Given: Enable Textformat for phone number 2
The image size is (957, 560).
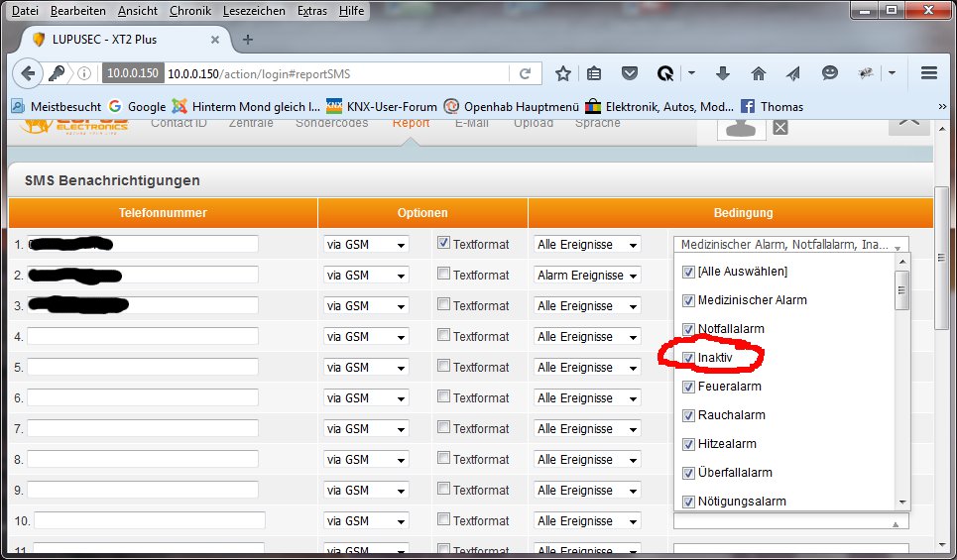Looking at the screenshot, I should 444,275.
